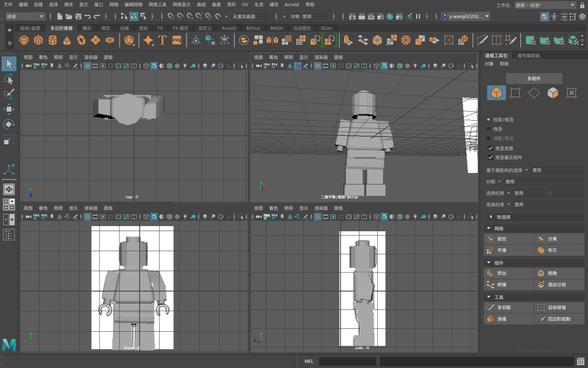Click the 目标焊接 button

[559, 308]
